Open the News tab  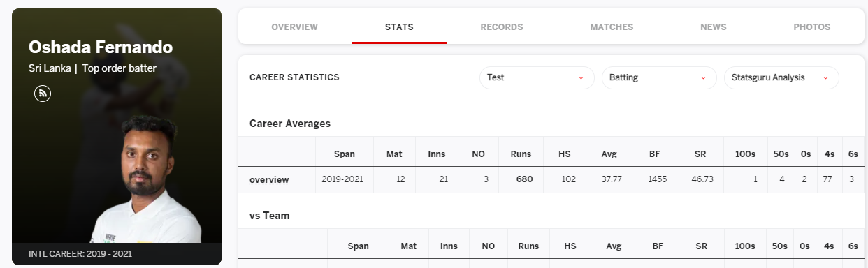714,27
